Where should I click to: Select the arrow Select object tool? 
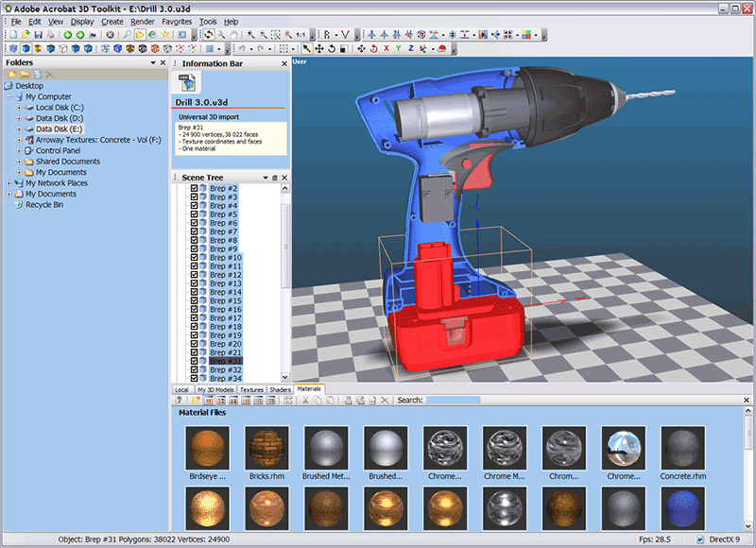[306, 48]
